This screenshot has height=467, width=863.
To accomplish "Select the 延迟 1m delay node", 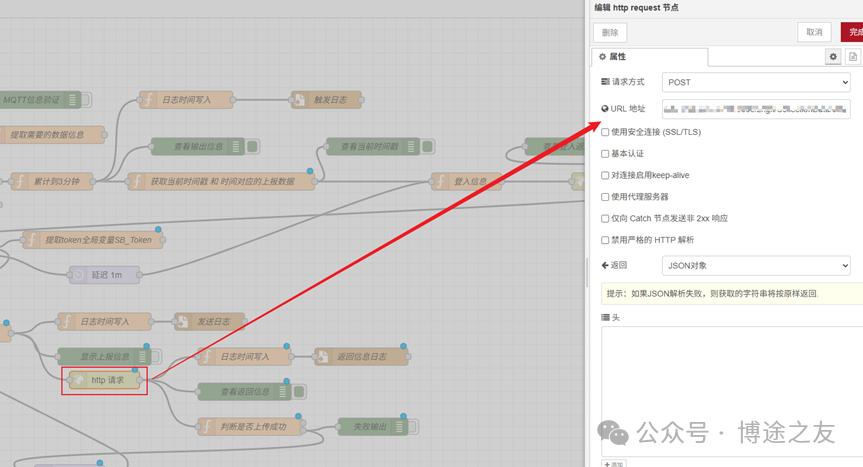I will (x=104, y=274).
